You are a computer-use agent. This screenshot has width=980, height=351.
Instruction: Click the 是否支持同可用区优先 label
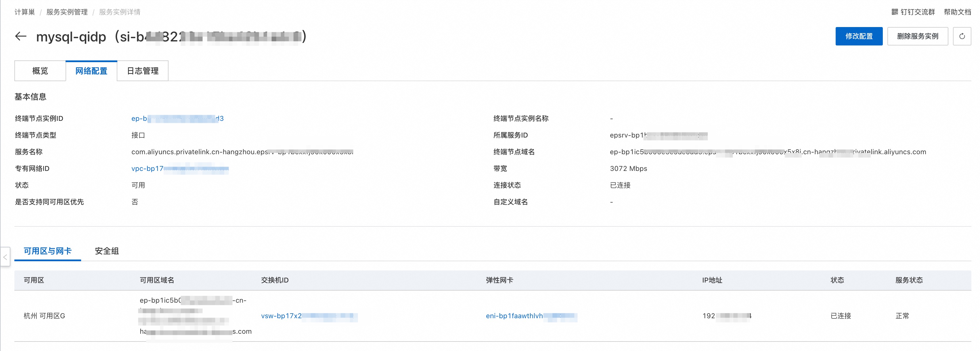tap(49, 202)
